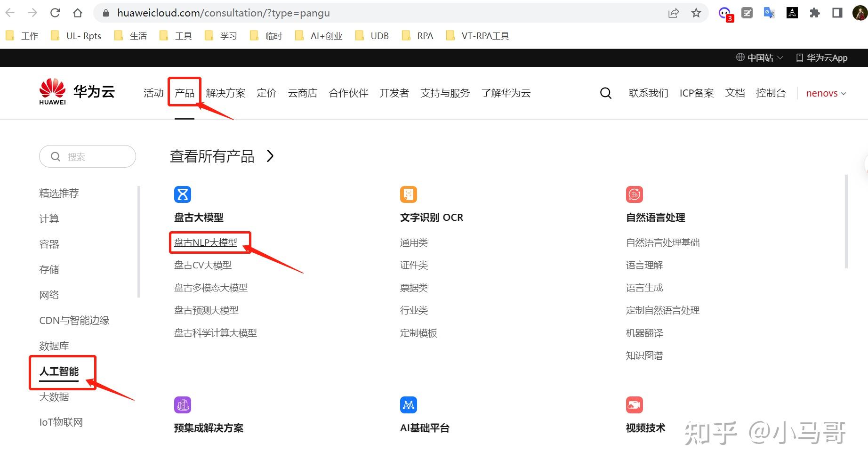Screen dimensions: 868x468
Task: Click the 预集成解决方案 category icon
Action: (x=183, y=404)
